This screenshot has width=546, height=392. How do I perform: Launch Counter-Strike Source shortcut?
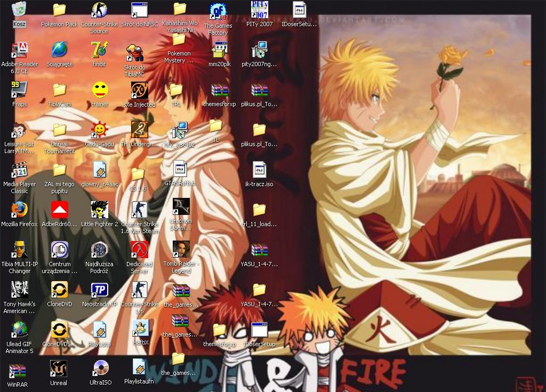[x=99, y=10]
